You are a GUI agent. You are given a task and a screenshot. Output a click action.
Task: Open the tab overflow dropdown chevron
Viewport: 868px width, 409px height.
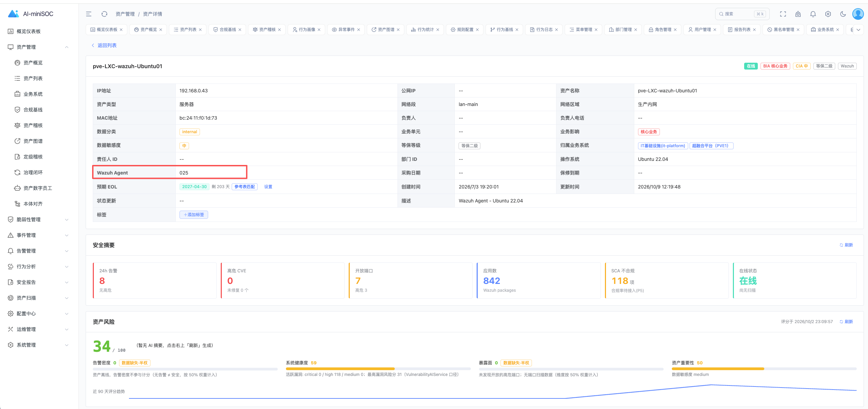858,30
